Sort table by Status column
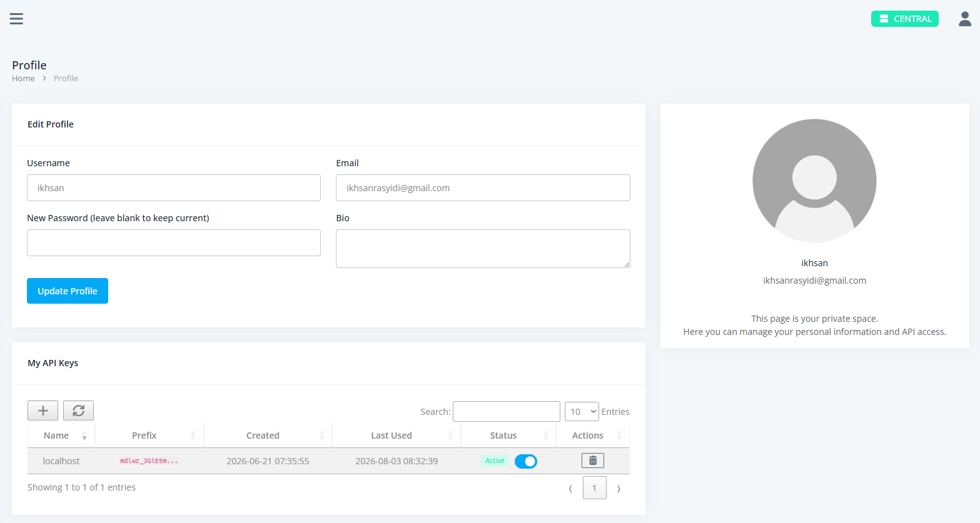This screenshot has height=523, width=980. (x=508, y=436)
